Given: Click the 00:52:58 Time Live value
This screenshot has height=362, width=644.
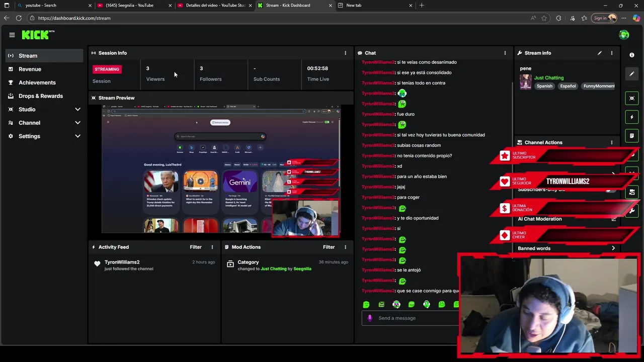Looking at the screenshot, I should click(317, 68).
